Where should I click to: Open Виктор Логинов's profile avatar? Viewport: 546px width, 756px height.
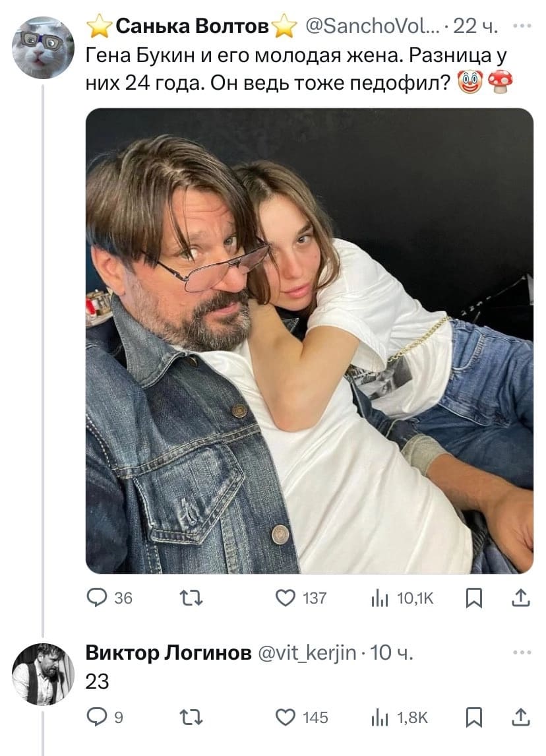pos(44,674)
